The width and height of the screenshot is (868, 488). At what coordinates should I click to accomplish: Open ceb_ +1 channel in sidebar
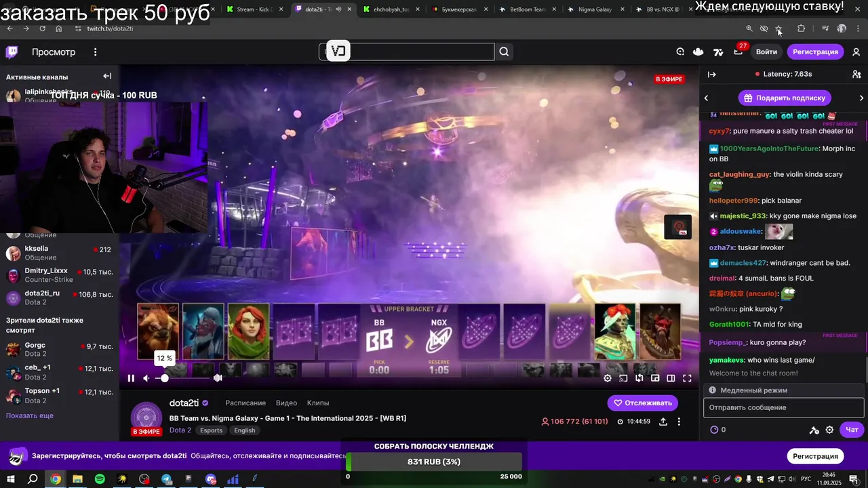58,371
